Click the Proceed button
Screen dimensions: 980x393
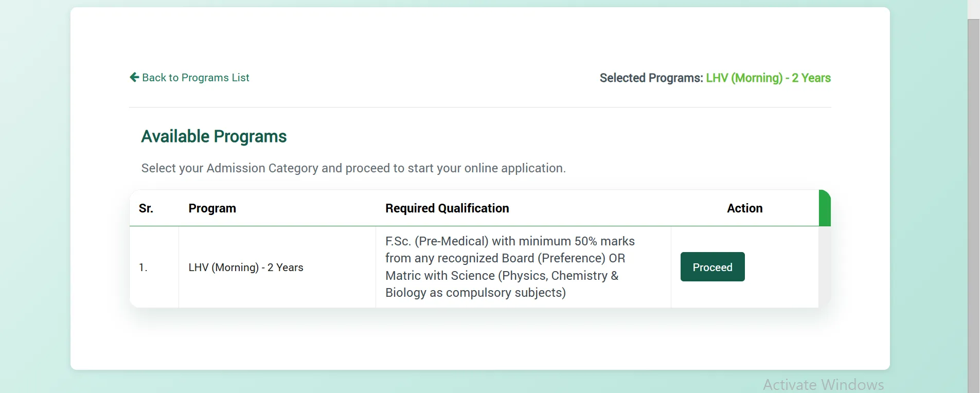tap(712, 266)
